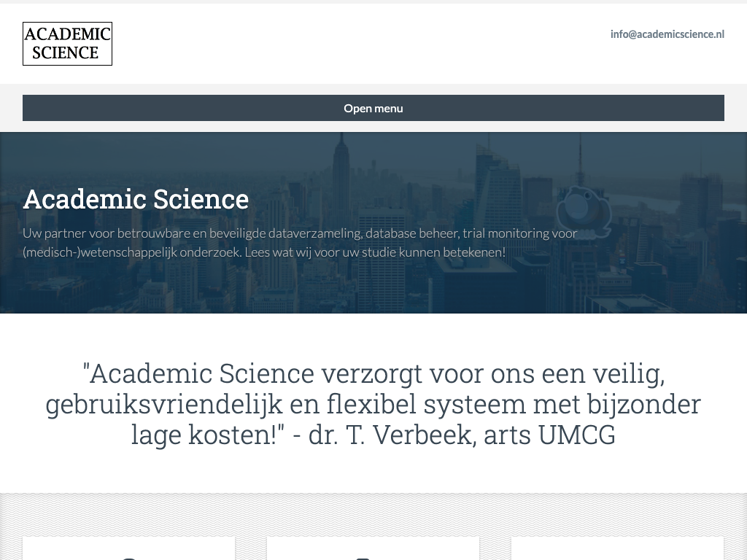Screen dimensions: 747x560
Task: Open the info@academicscience.nl email link
Action: tap(667, 34)
